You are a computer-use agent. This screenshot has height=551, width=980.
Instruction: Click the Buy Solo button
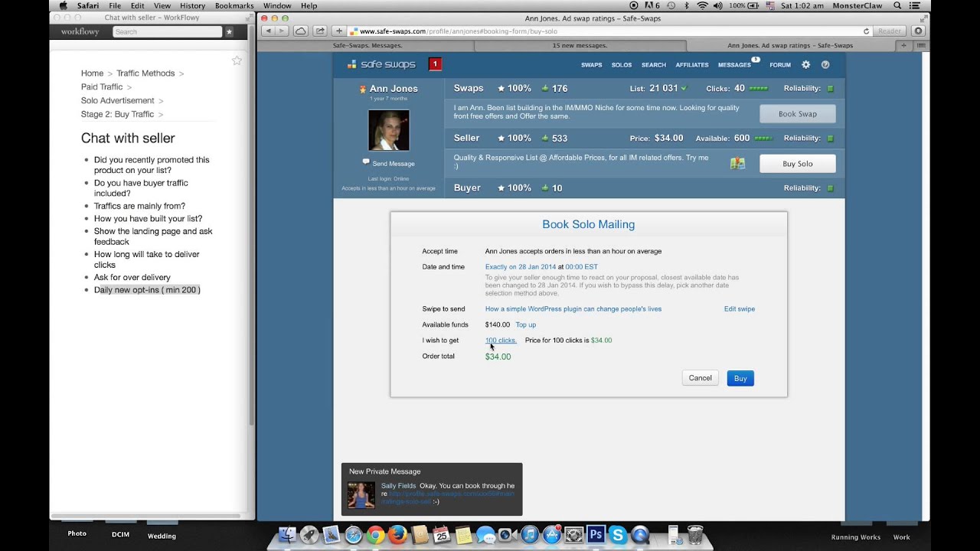pos(798,164)
